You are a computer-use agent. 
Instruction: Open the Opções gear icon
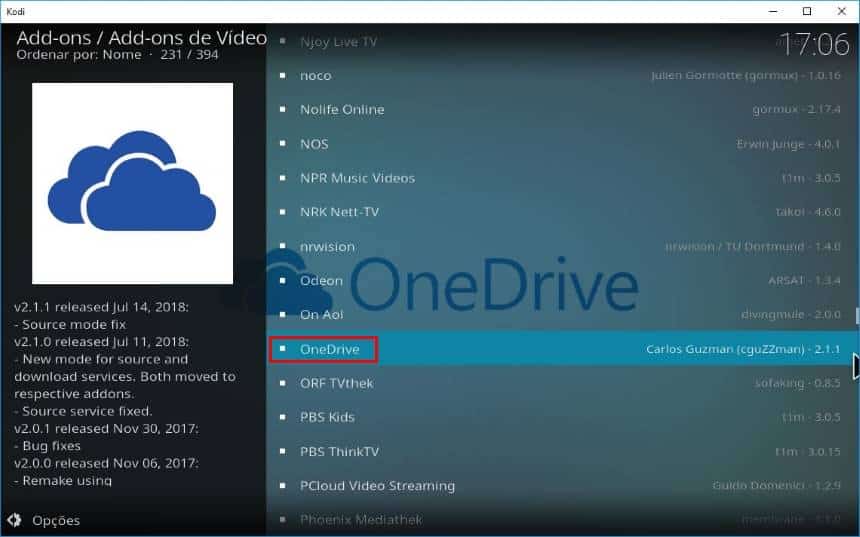click(x=14, y=520)
